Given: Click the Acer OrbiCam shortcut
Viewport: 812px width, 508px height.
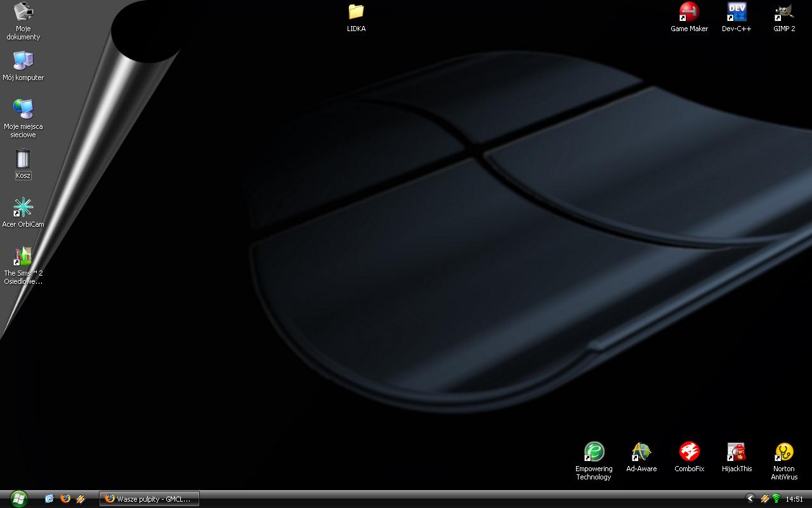Looking at the screenshot, I should (x=23, y=208).
